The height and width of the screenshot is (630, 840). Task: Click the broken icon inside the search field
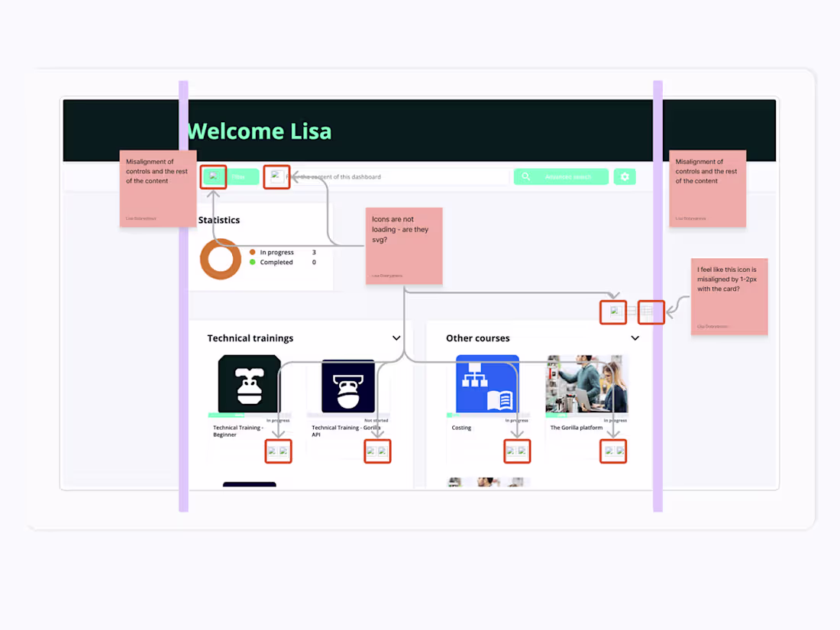276,176
